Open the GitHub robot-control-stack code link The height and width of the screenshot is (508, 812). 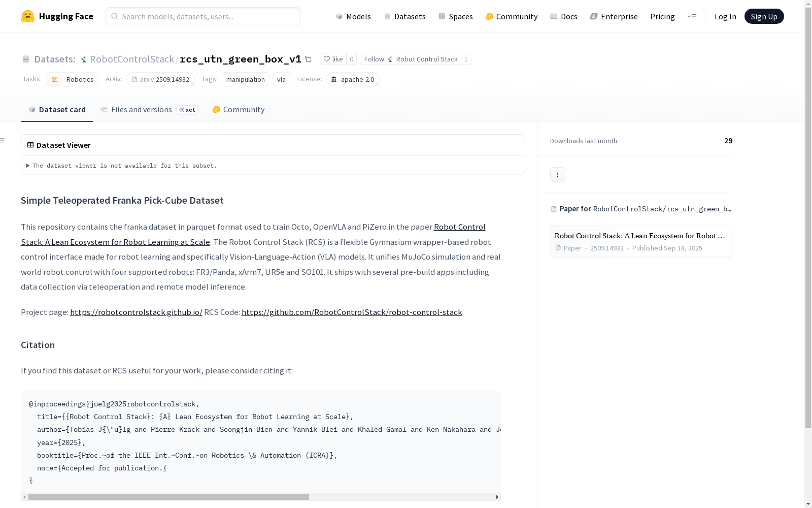click(352, 312)
